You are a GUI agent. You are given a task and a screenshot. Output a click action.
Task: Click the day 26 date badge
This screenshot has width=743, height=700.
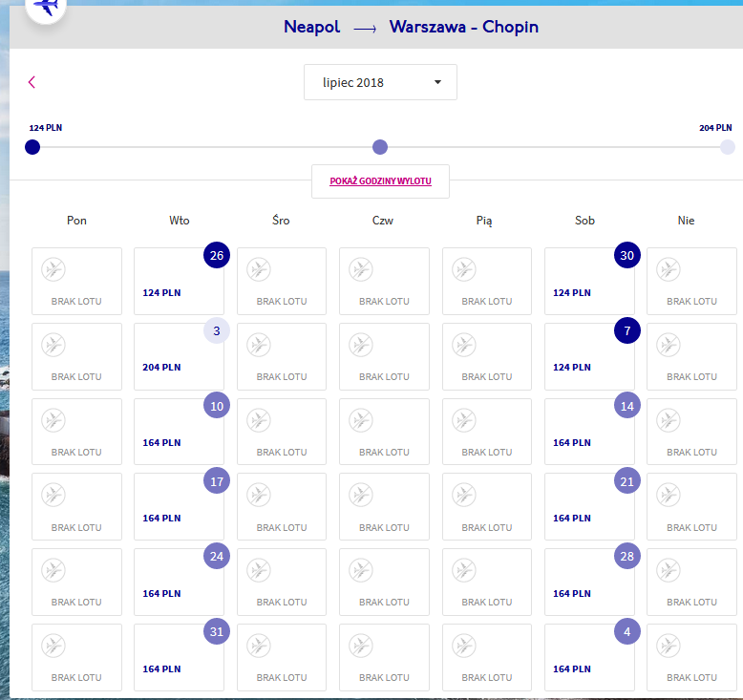point(217,255)
